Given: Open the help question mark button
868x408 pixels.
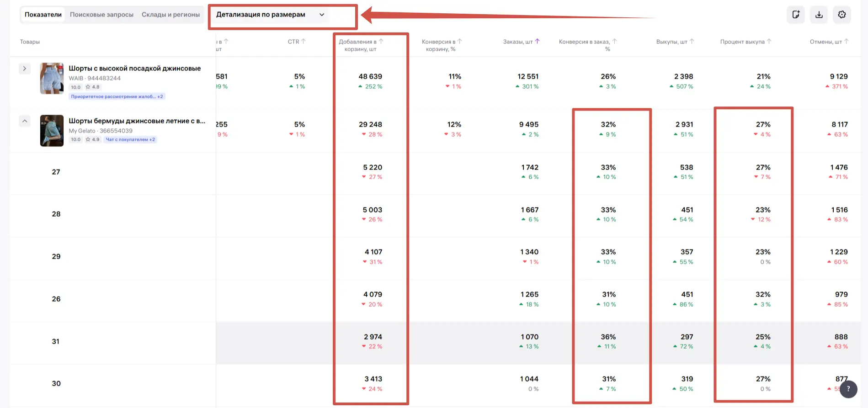Looking at the screenshot, I should click(x=848, y=389).
